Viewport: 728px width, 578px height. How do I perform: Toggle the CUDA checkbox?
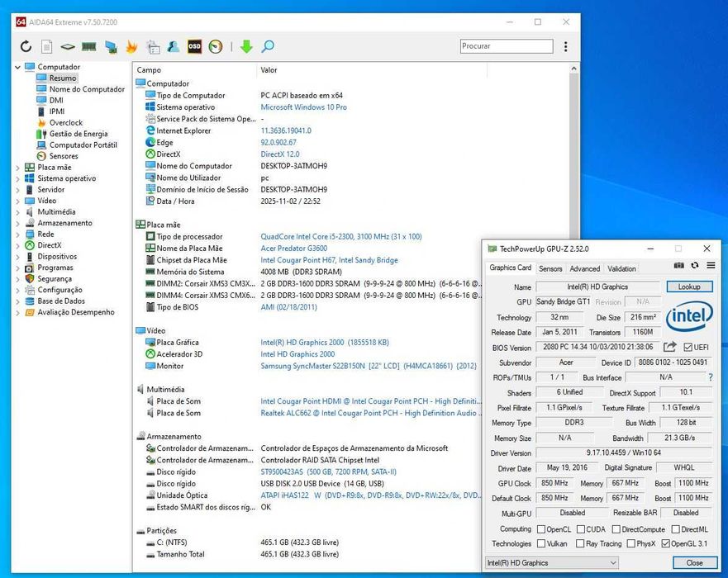pos(581,529)
